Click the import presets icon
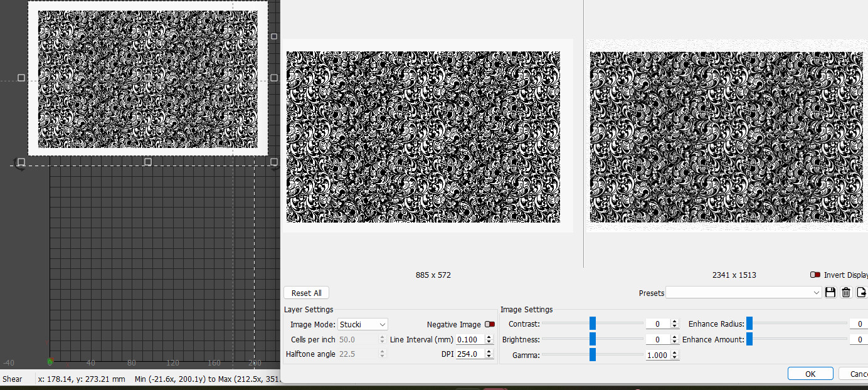The height and width of the screenshot is (390, 868). 862,293
